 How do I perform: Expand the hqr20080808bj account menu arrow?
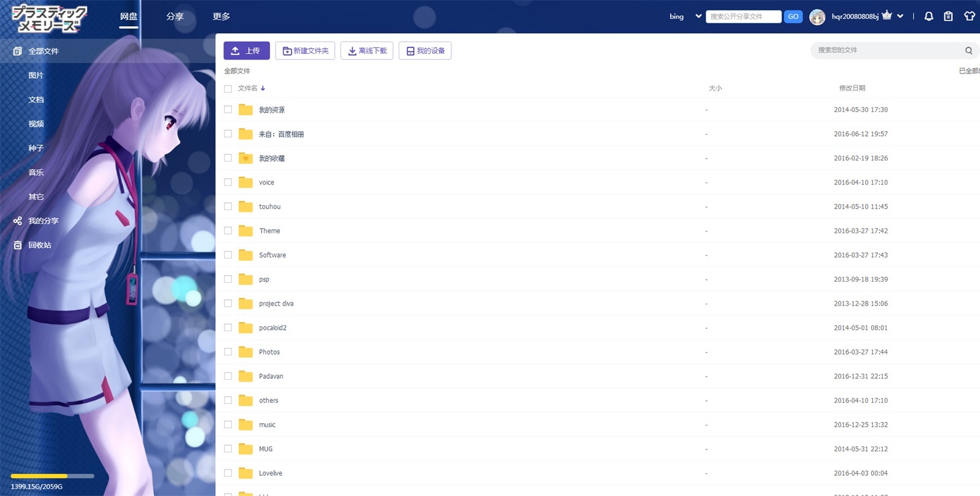point(900,17)
